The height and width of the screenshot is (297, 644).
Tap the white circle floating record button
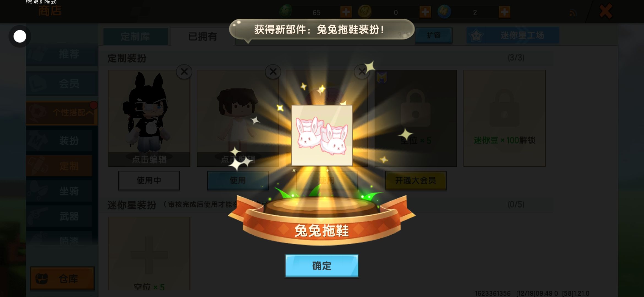20,36
